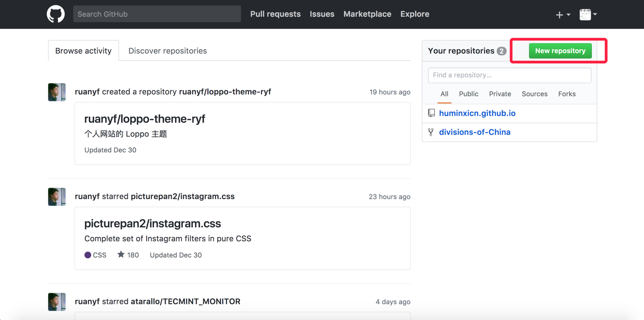Click "Complete set of Instagram filters" description

(x=168, y=239)
